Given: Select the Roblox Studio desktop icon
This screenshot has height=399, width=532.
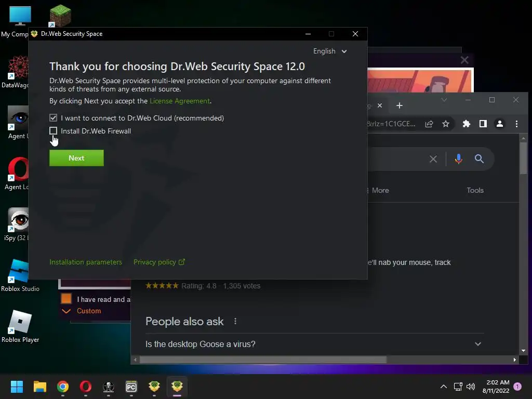Looking at the screenshot, I should [x=20, y=275].
